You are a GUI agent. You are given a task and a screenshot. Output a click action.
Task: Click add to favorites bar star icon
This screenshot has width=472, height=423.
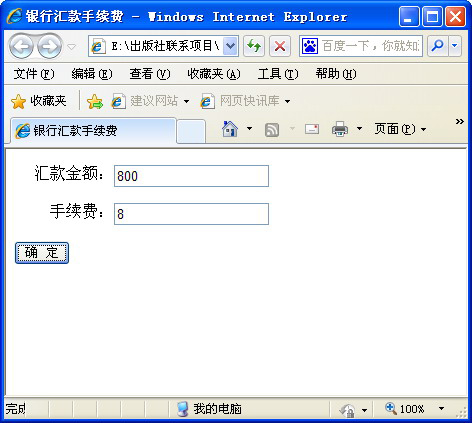click(x=95, y=101)
